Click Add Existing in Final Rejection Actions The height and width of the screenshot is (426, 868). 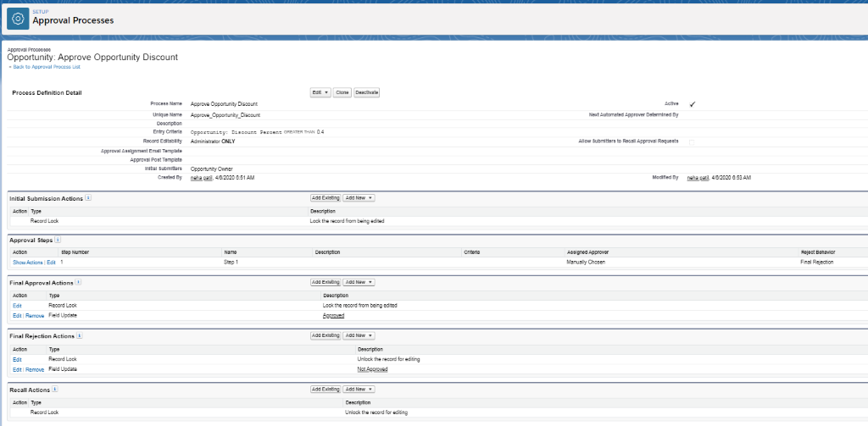[325, 335]
